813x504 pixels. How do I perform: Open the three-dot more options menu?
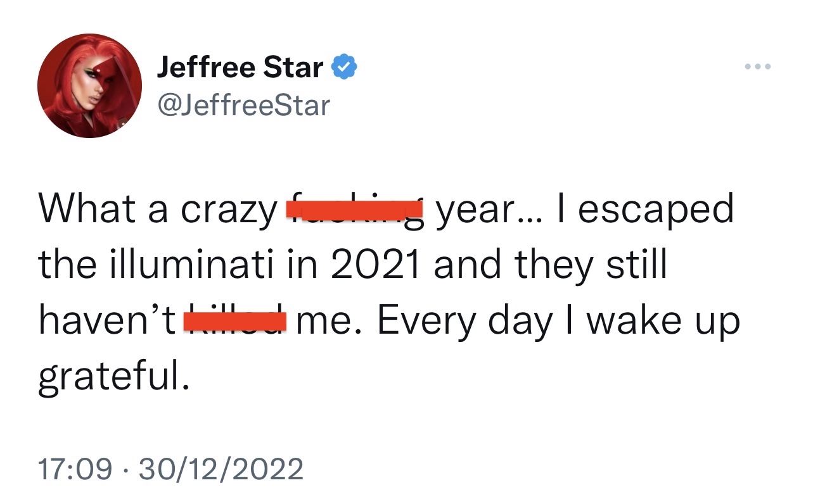point(758,66)
